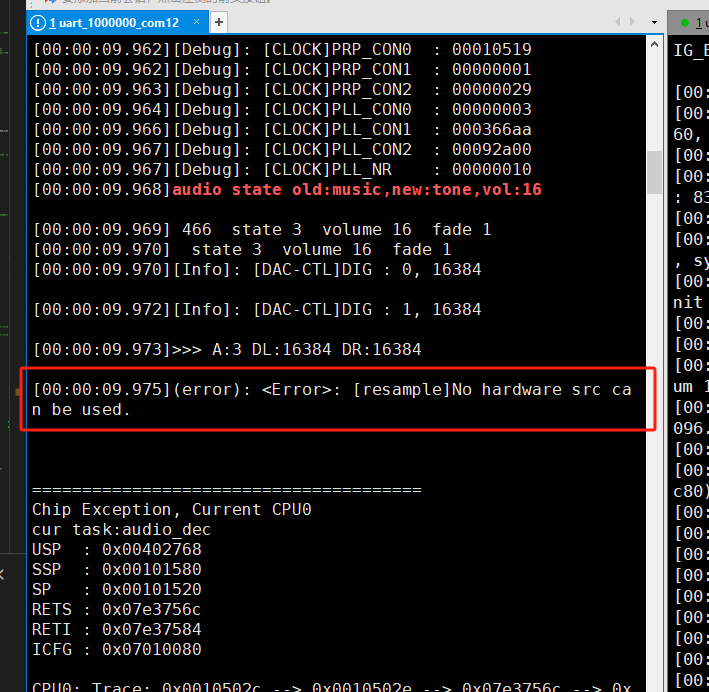Viewport: 709px width, 692px height.
Task: Click the PLL_CON1 clock debug line
Action: click(x=283, y=130)
